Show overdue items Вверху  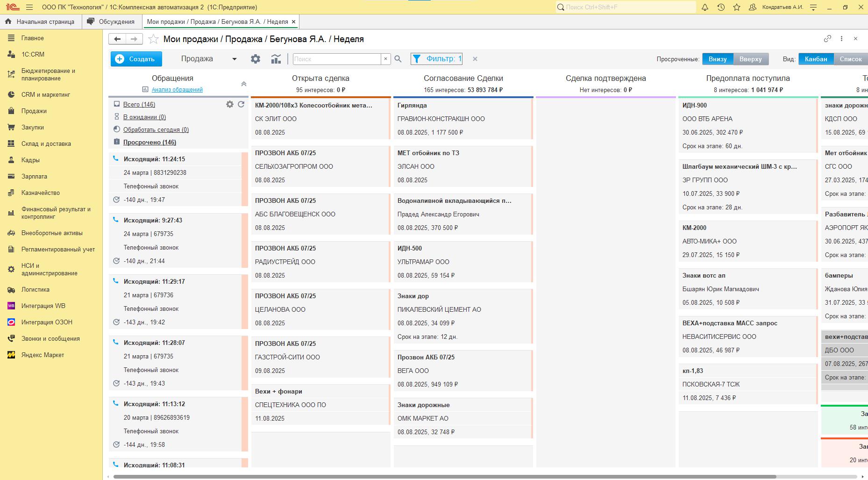point(750,59)
